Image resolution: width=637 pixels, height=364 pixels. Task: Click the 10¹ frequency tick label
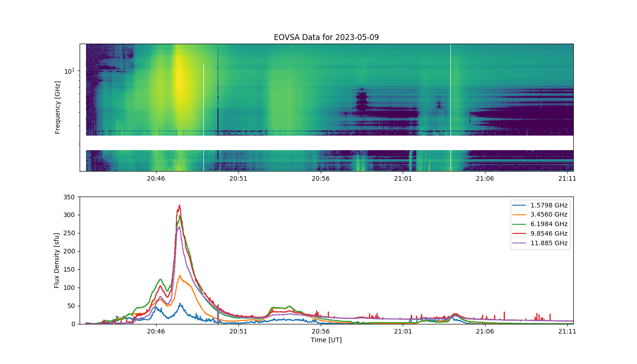[69, 71]
